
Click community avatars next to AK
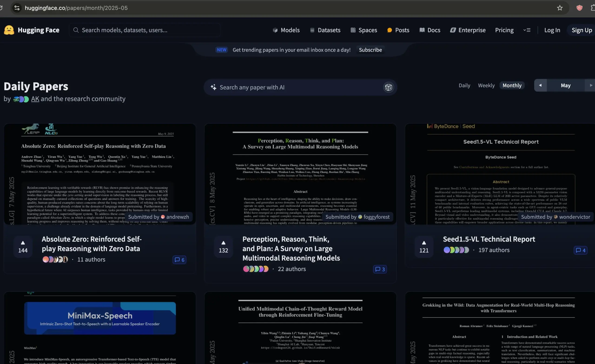(21, 99)
